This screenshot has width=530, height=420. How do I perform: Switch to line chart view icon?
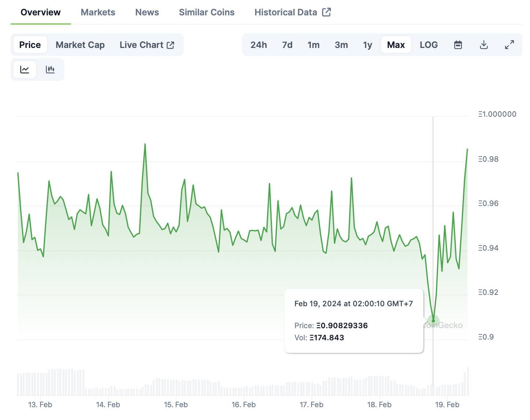[25, 70]
